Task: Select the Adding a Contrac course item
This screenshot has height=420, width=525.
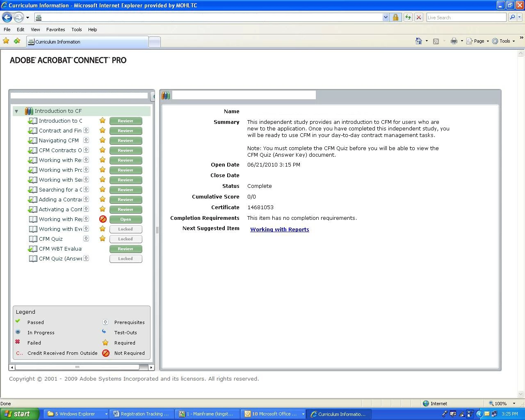Action: (60, 199)
